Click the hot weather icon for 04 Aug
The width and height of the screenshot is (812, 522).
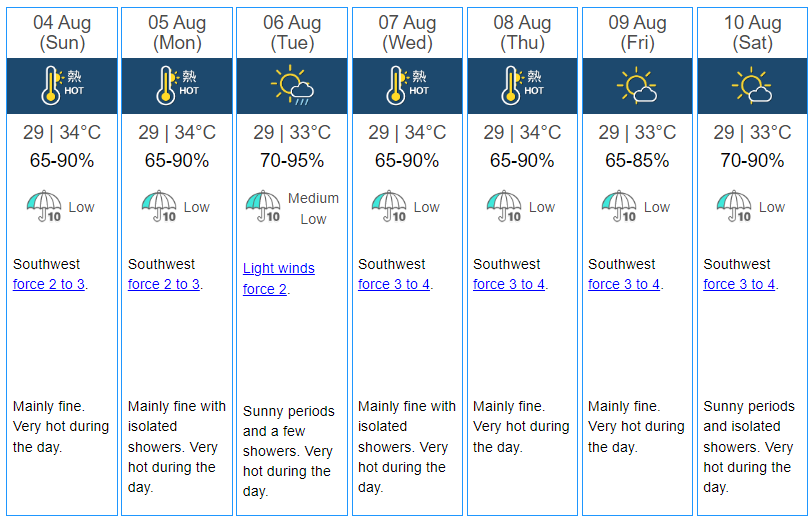tap(62, 85)
